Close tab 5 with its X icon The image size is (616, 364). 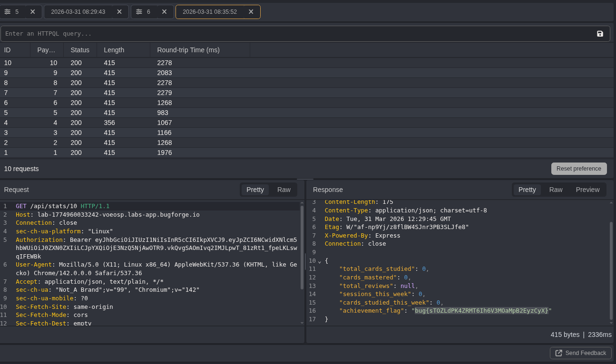coord(32,11)
